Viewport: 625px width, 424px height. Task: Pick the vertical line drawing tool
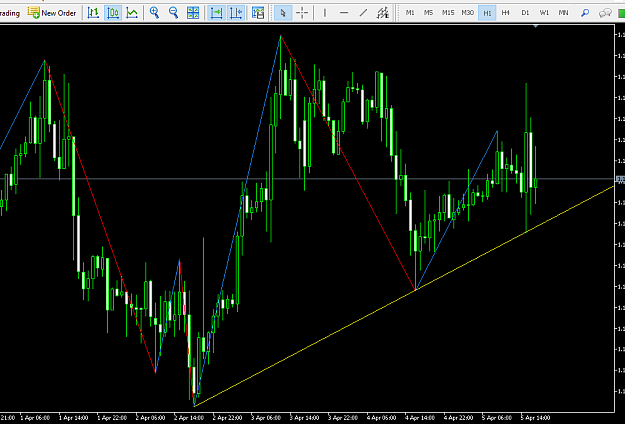pyautogui.click(x=325, y=13)
